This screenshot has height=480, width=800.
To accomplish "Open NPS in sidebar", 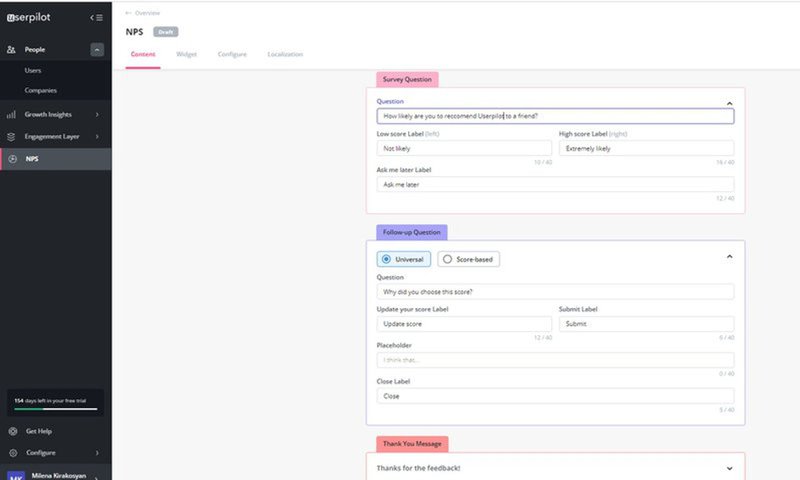I will tap(56, 159).
